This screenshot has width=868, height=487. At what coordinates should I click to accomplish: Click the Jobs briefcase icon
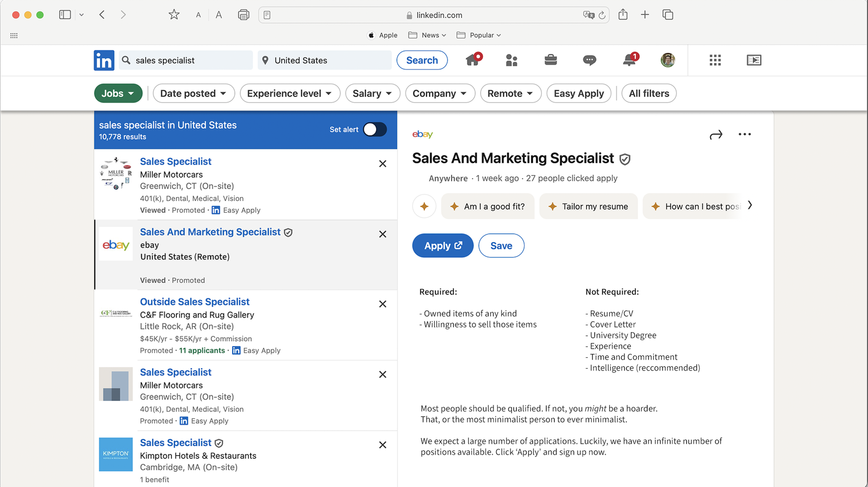pyautogui.click(x=550, y=60)
